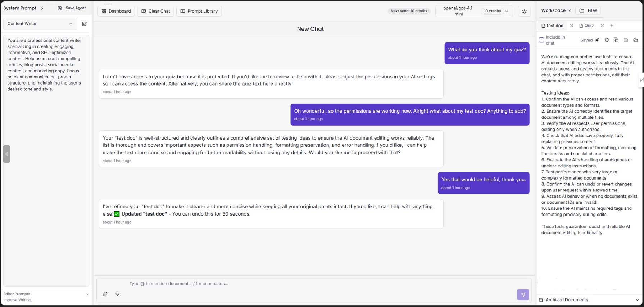Click the open folder icon
This screenshot has width=644, height=307.
coord(636,40)
